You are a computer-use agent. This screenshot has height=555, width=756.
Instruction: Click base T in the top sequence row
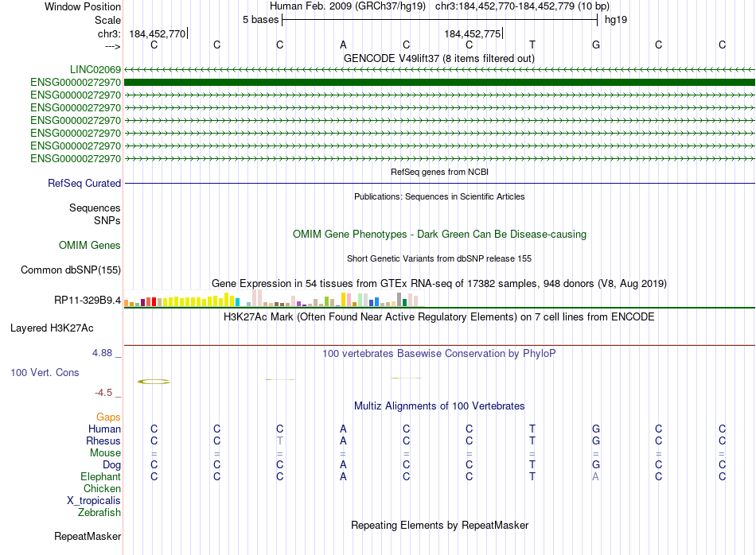click(532, 45)
